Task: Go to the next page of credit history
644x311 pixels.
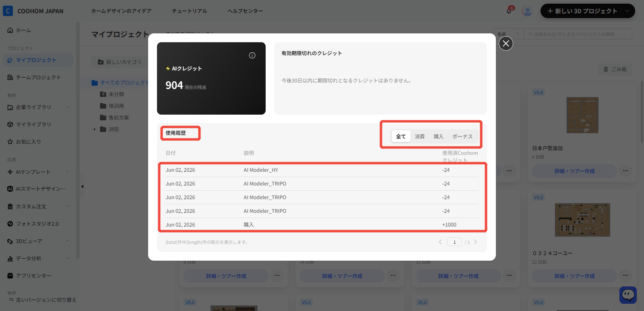Action: (475, 242)
